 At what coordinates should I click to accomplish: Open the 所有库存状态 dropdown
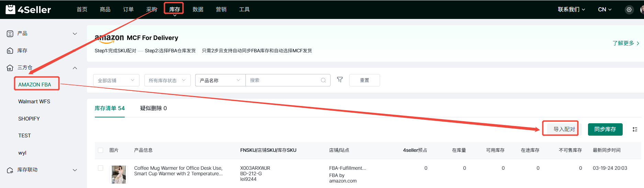(x=167, y=80)
